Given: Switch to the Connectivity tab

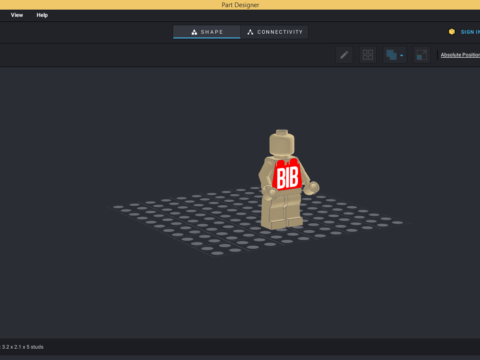Looking at the screenshot, I should 275,32.
